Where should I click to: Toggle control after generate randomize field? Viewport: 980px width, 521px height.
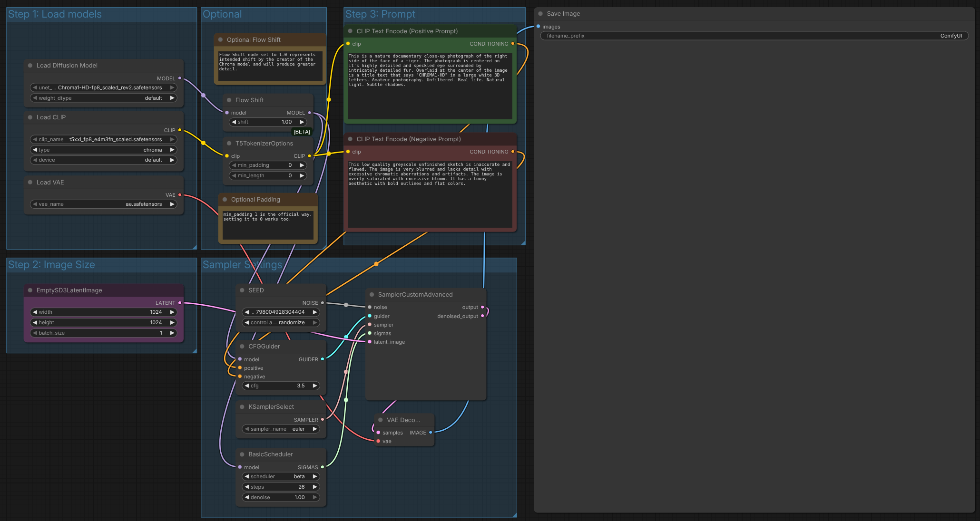click(x=281, y=322)
